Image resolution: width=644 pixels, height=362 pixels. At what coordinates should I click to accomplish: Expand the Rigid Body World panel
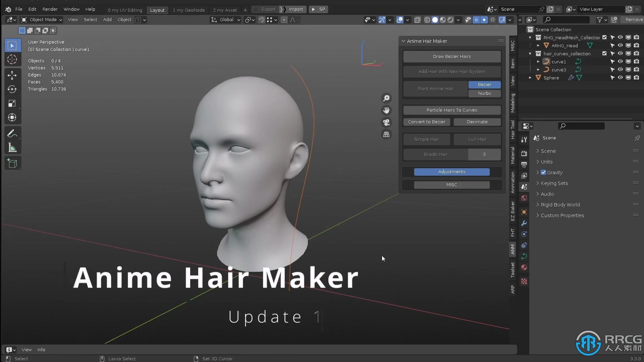point(560,204)
